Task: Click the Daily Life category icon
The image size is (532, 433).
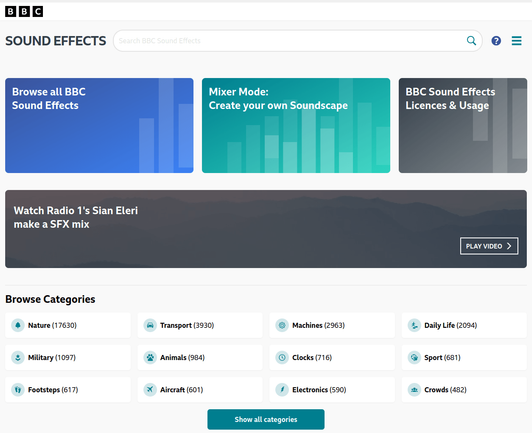Action: pos(414,325)
